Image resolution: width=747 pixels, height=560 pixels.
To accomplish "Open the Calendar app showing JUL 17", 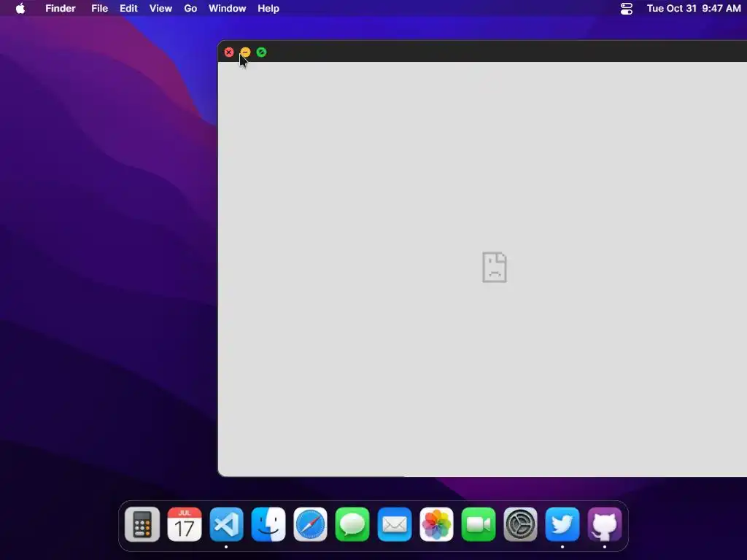I will tap(185, 524).
